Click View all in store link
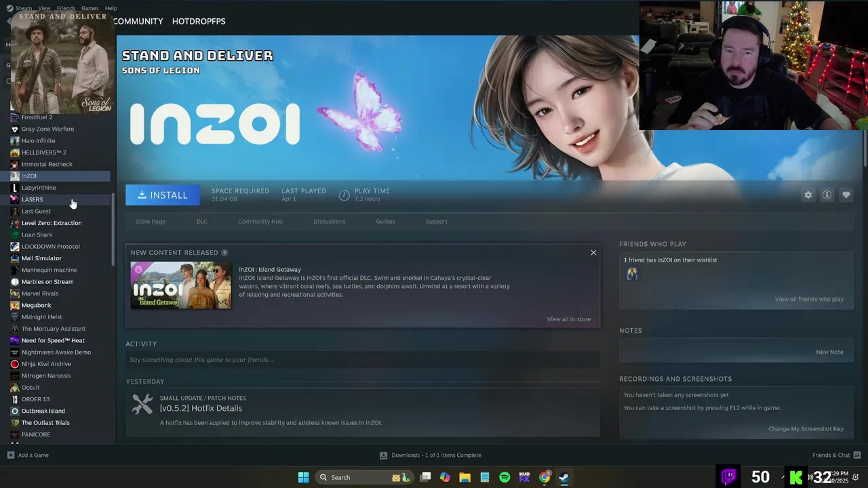868x488 pixels. click(x=568, y=319)
